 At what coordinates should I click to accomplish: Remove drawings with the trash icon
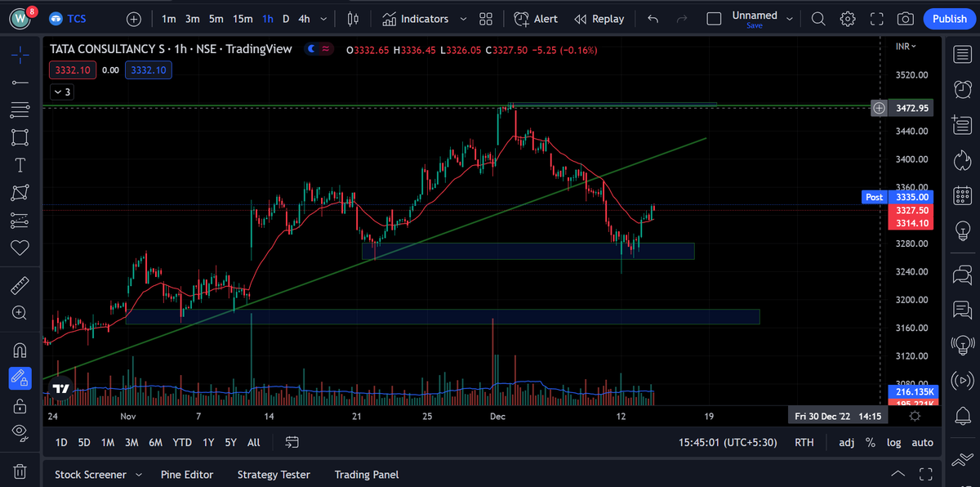[x=20, y=471]
